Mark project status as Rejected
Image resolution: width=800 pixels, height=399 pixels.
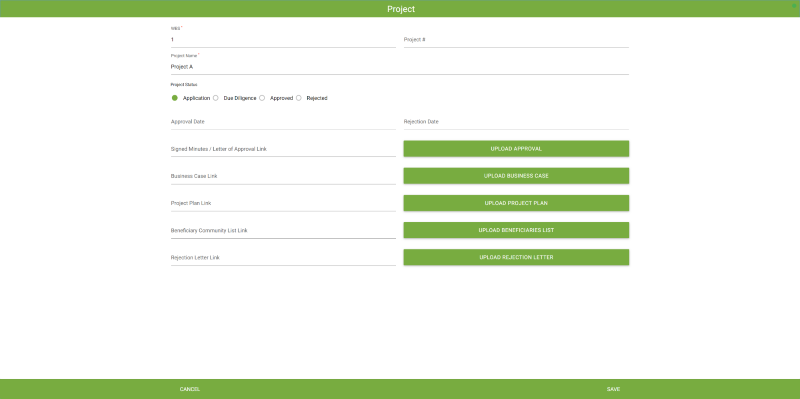pos(298,98)
